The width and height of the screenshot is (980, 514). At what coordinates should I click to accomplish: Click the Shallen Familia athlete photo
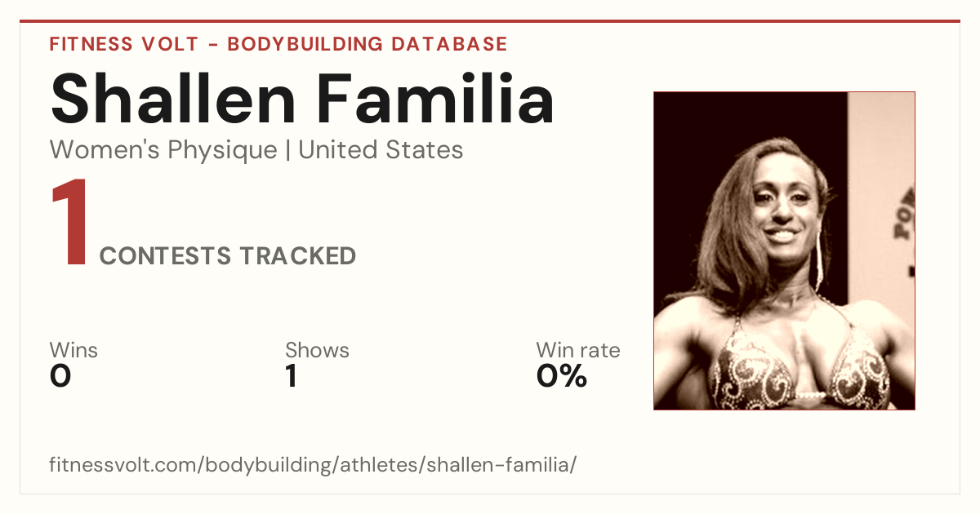[784, 250]
